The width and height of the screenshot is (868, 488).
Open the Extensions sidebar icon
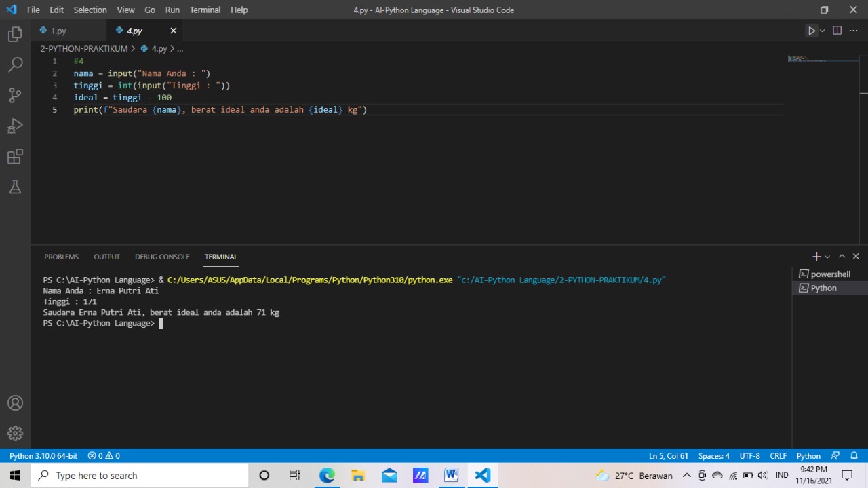[15, 156]
